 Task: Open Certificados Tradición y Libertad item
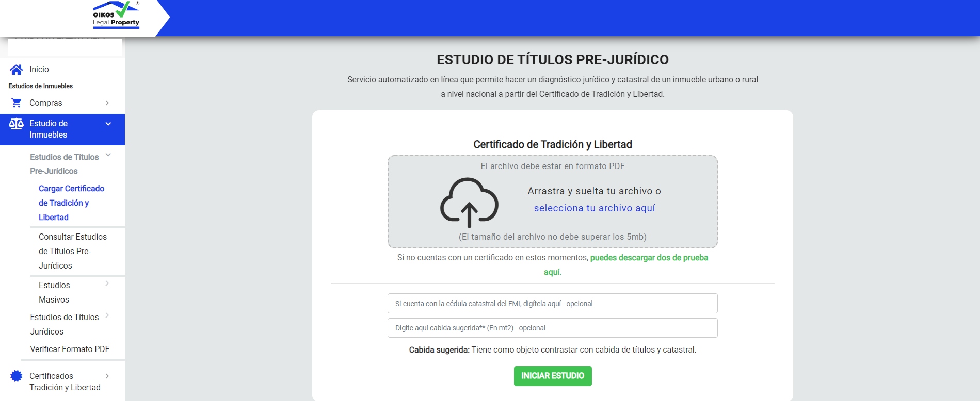pos(65,382)
